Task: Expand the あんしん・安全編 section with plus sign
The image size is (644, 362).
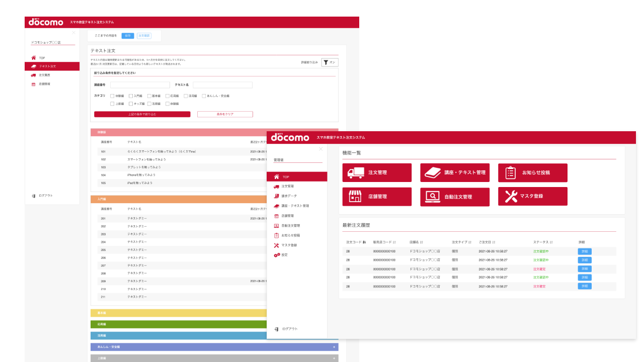Action: click(x=334, y=347)
